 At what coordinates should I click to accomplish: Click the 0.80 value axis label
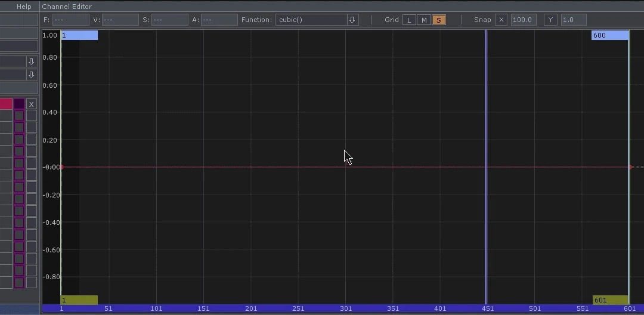(x=49, y=57)
